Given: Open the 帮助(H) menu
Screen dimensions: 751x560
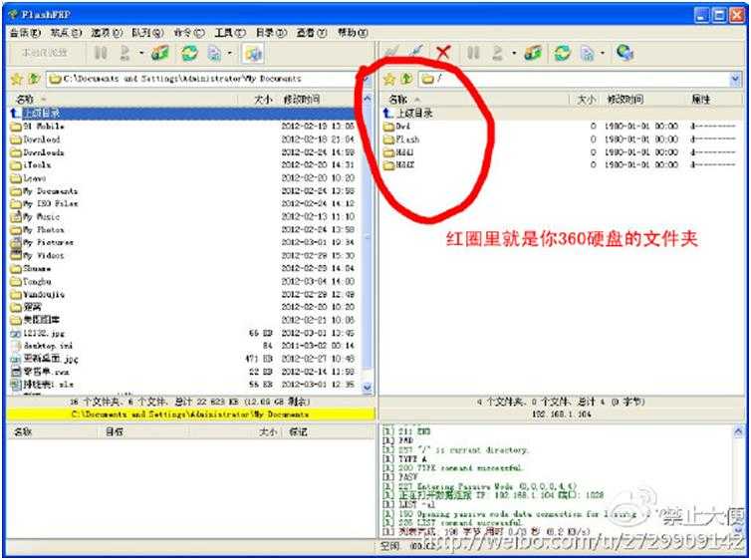Looking at the screenshot, I should [x=353, y=33].
